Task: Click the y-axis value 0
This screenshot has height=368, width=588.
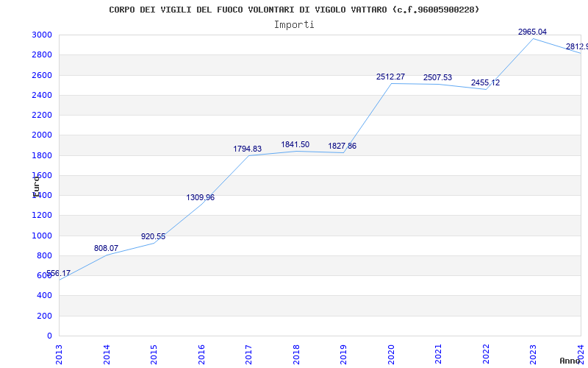Action: click(49, 336)
